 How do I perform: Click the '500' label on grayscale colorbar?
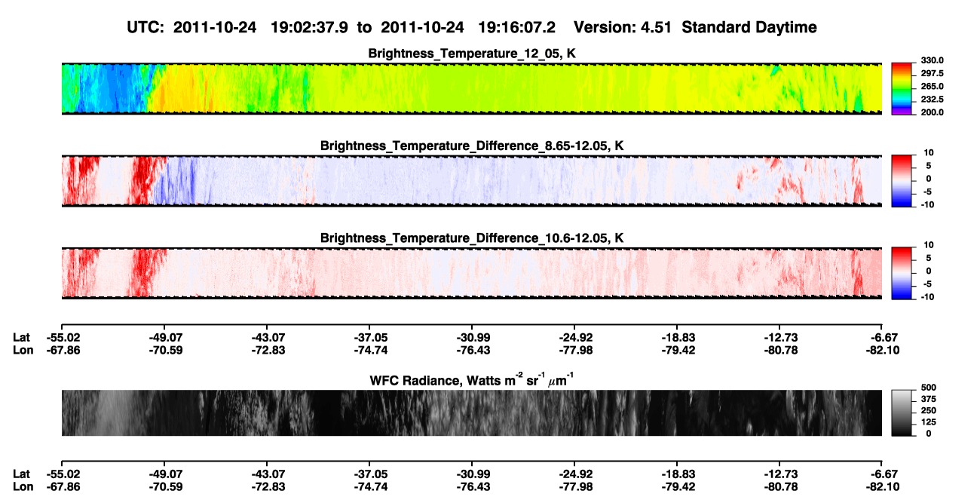click(929, 389)
